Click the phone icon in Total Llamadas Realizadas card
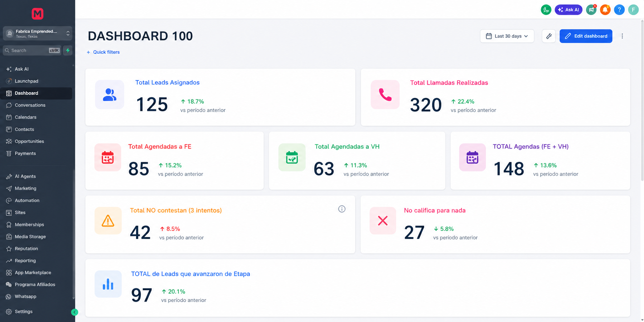The height and width of the screenshot is (322, 644). tap(385, 94)
